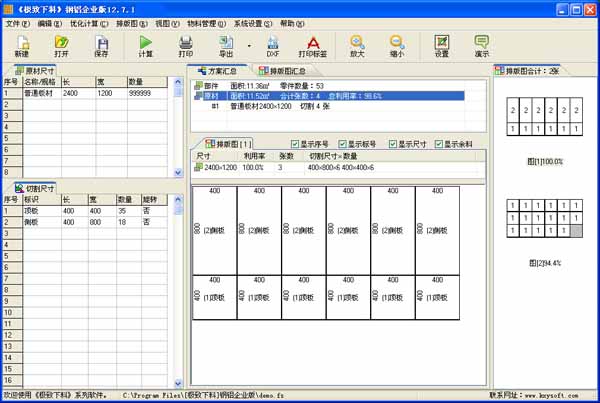Click the 名称/规格 column header

coord(42,82)
